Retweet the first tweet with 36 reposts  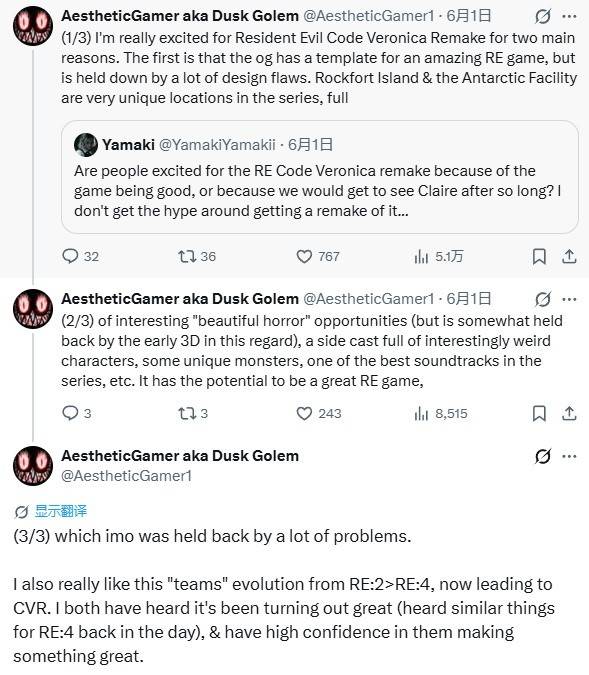[197, 257]
